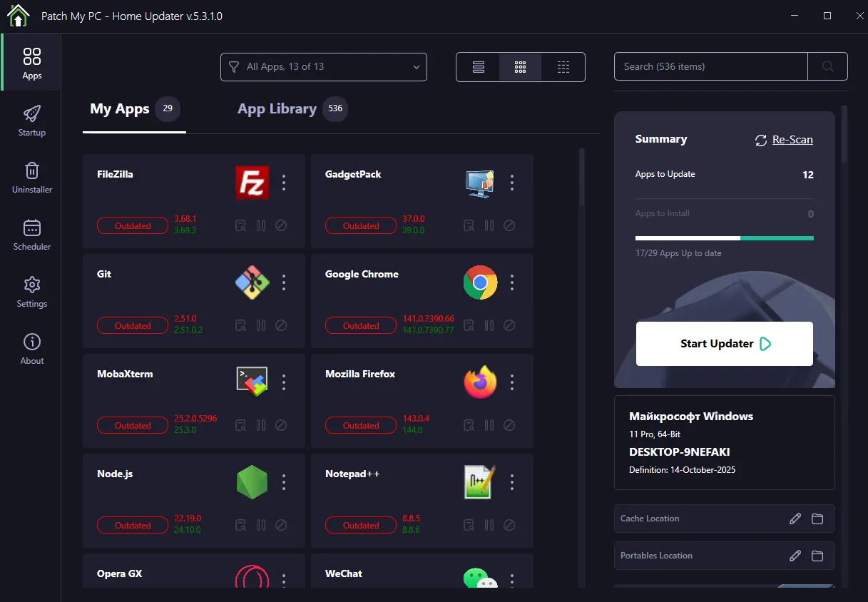Screen dimensions: 868x602
Task: Switch to list view layout
Action: coord(478,67)
